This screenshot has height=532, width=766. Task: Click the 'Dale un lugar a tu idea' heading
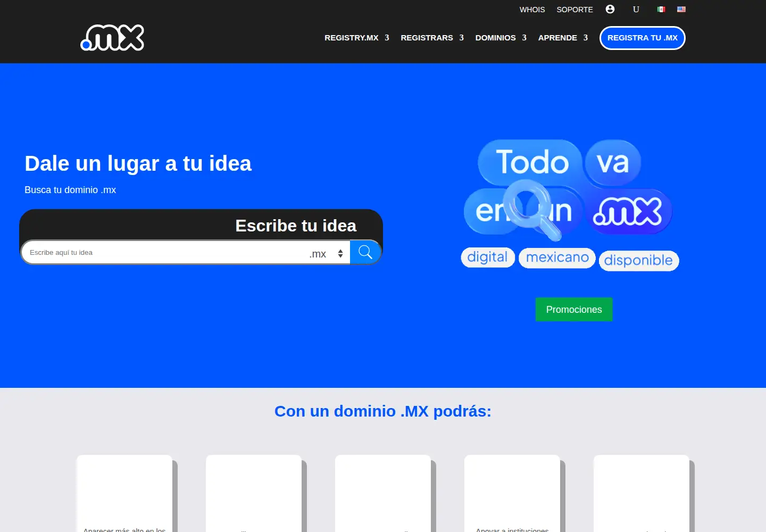point(138,163)
